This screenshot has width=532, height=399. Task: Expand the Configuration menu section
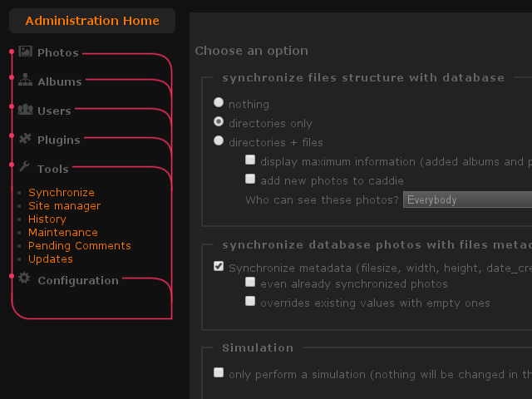pyautogui.click(x=78, y=280)
